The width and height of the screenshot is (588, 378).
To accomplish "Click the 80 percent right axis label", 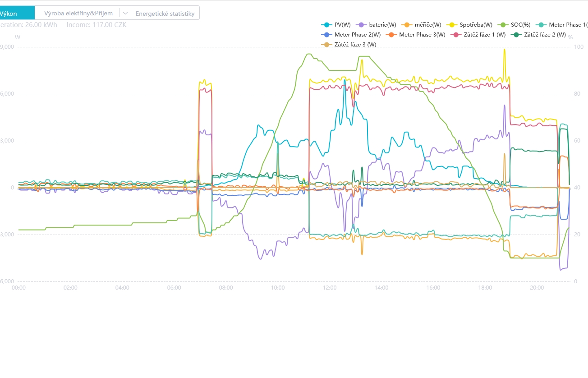I will pos(577,94).
